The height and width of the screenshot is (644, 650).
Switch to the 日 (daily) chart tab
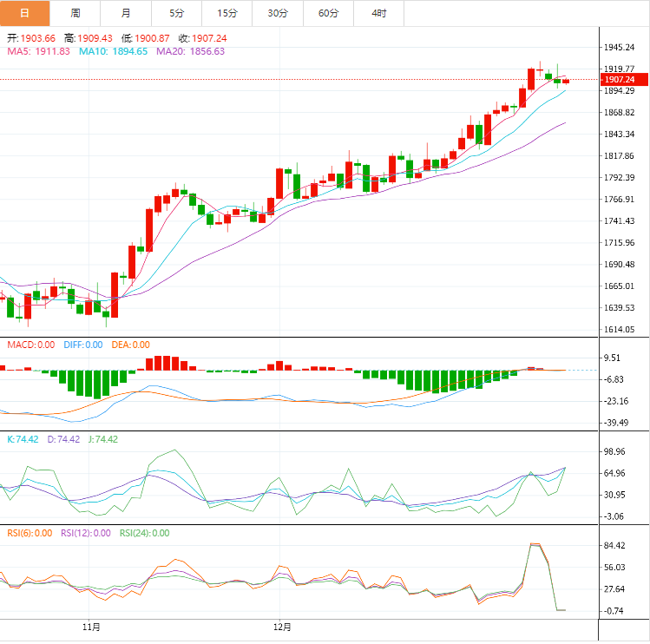pos(24,13)
